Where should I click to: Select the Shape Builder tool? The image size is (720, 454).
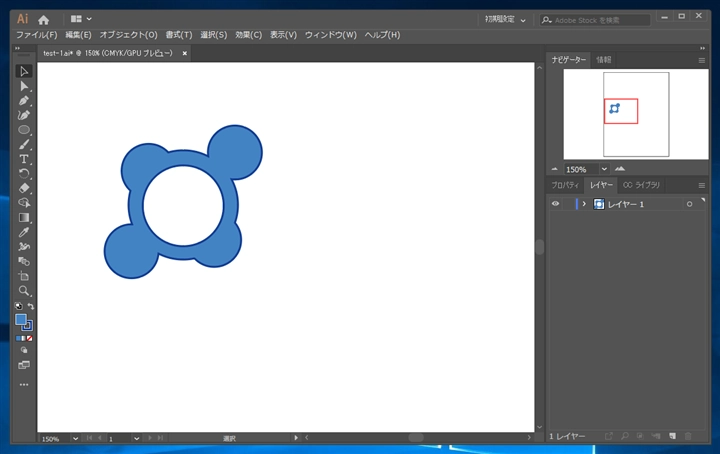[24, 203]
